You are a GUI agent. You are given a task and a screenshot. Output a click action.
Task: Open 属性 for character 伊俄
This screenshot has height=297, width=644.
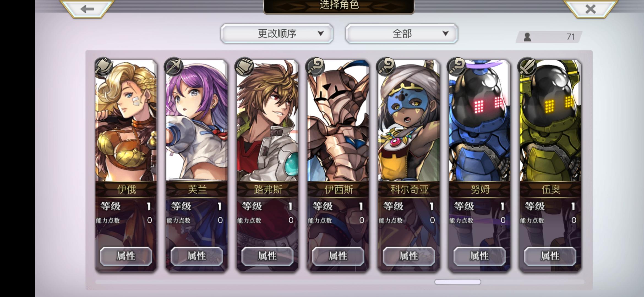tap(126, 256)
